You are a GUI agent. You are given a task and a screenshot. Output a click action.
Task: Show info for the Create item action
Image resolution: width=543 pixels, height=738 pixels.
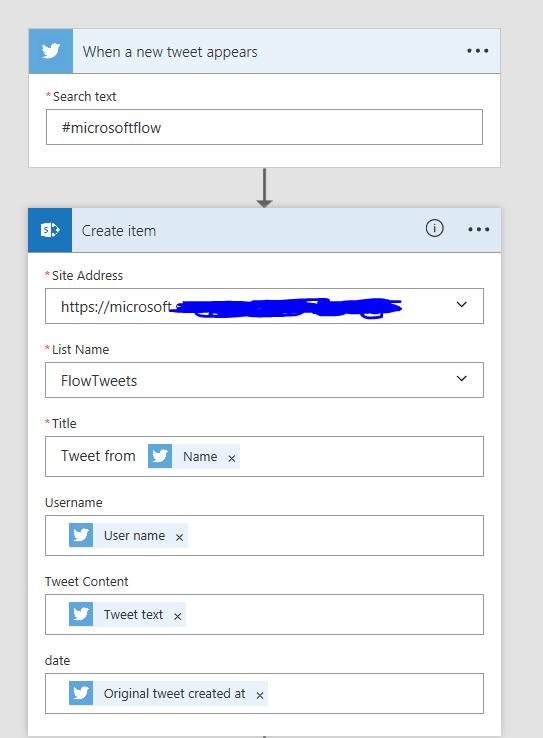[x=434, y=228]
